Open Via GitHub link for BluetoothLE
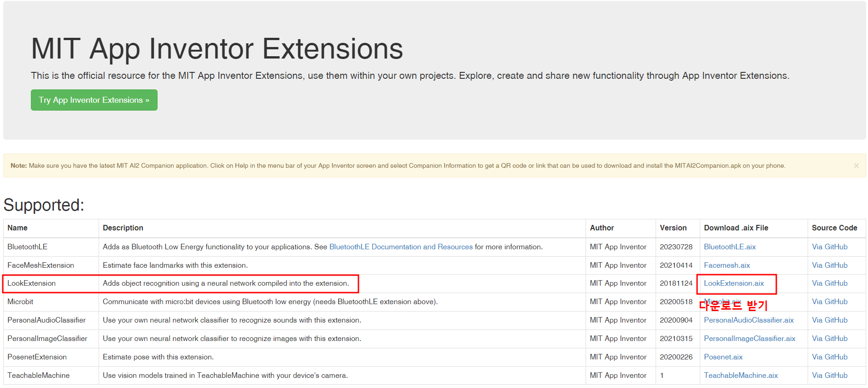This screenshot has height=388, width=868. (830, 247)
